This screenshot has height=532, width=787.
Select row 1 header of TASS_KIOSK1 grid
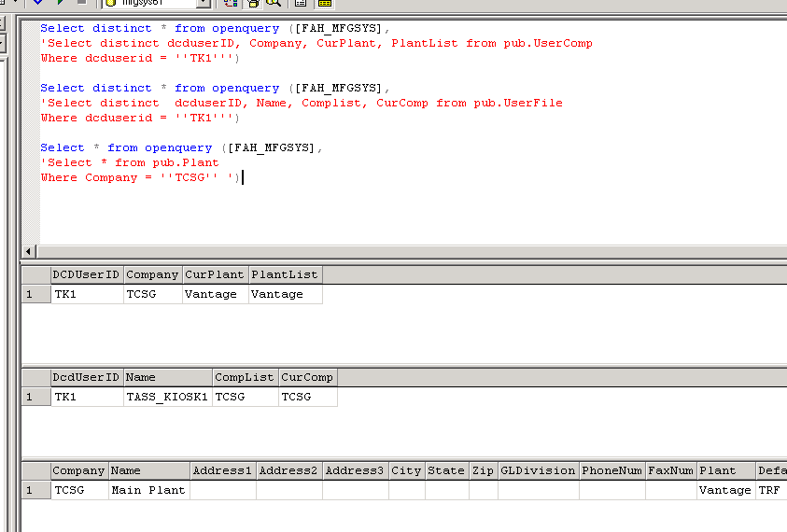coord(35,397)
